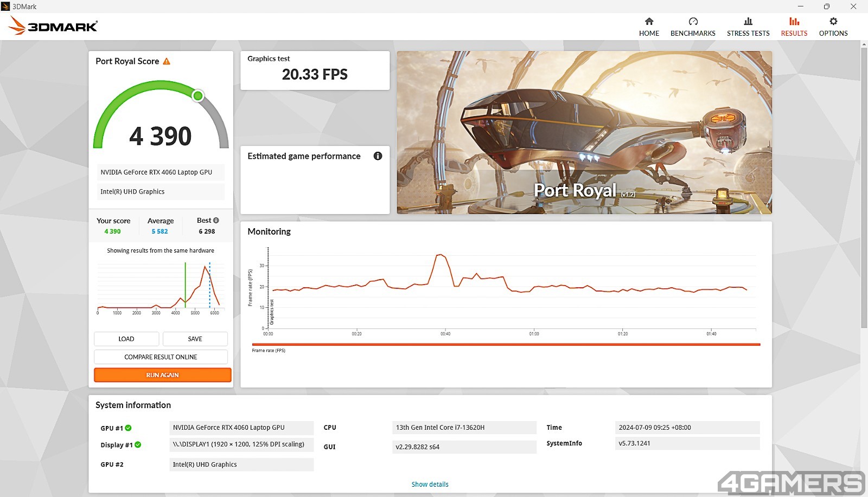
Task: Switch to the Benchmarks tab
Action: tap(693, 27)
